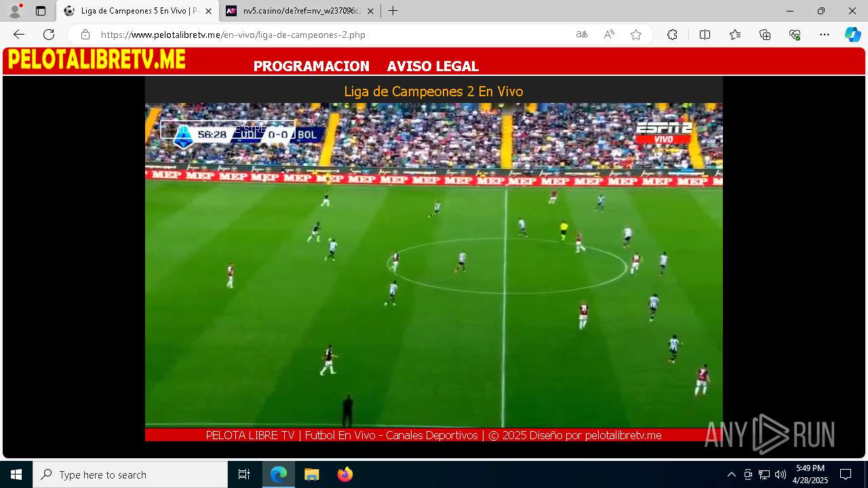Image resolution: width=868 pixels, height=488 pixels.
Task: Open the browser profile icon
Action: click(14, 11)
